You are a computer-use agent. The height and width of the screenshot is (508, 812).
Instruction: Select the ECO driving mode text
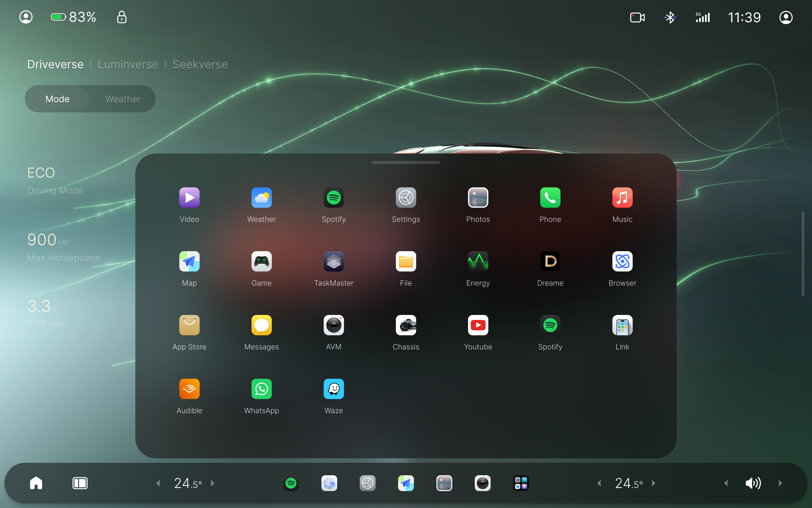click(41, 173)
